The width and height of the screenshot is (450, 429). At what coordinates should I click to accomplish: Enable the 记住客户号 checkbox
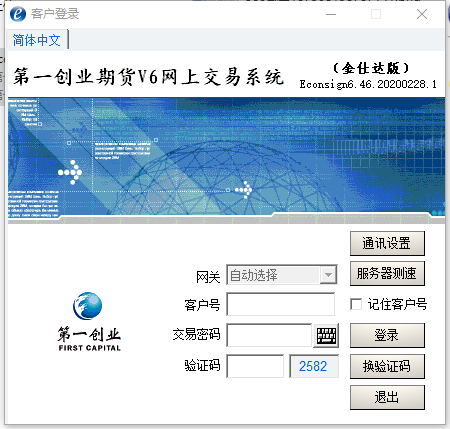(356, 304)
